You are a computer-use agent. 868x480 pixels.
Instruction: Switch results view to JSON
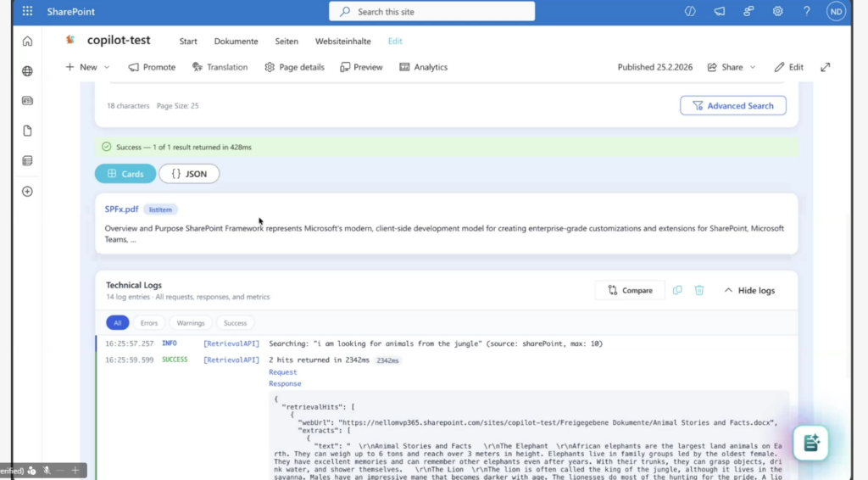[x=189, y=174]
